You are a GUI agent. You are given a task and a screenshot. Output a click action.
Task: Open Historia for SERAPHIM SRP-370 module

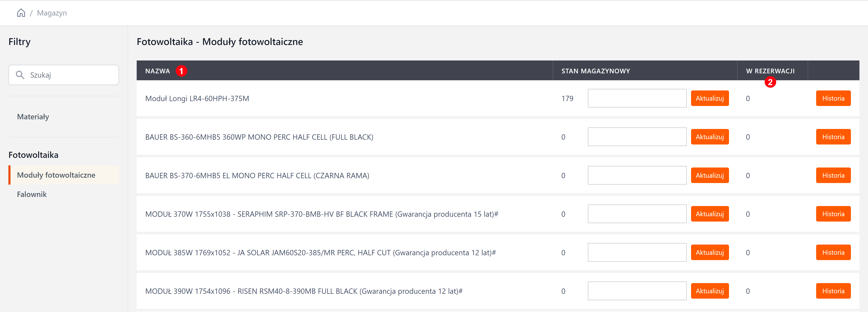(x=833, y=214)
